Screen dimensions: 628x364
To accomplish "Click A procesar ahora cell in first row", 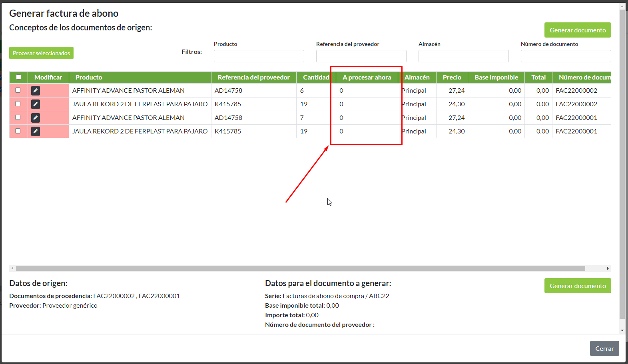I will point(366,91).
